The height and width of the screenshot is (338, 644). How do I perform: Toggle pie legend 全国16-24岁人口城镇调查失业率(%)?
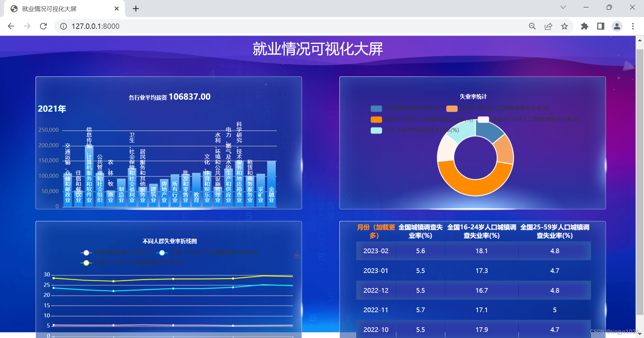(x=422, y=119)
